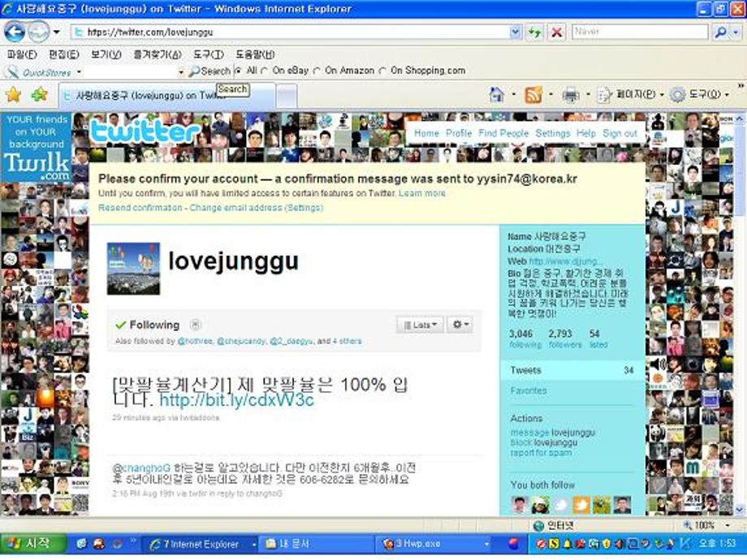747x560 pixels.
Task: Click the QuickStores logo icon
Action: coord(12,72)
